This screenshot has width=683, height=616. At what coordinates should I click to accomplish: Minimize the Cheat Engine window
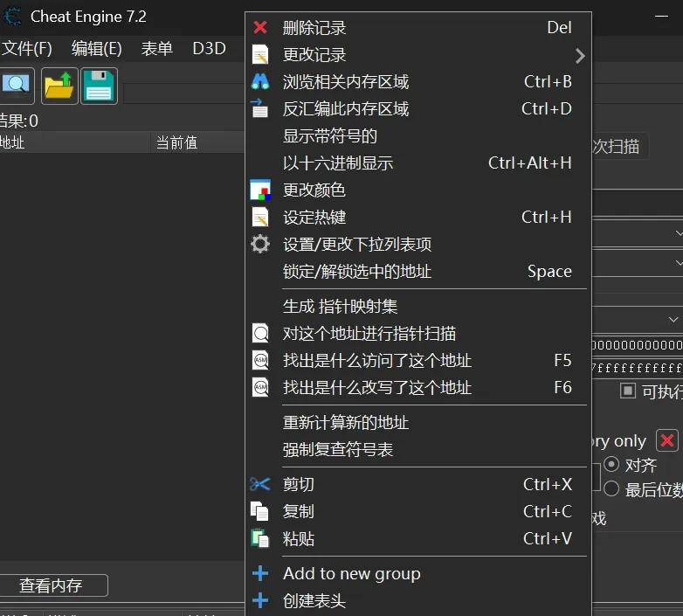(661, 16)
